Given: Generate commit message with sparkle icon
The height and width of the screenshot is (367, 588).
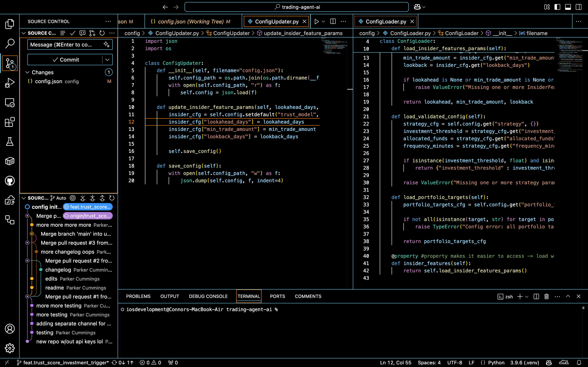Looking at the screenshot, I should click(106, 44).
